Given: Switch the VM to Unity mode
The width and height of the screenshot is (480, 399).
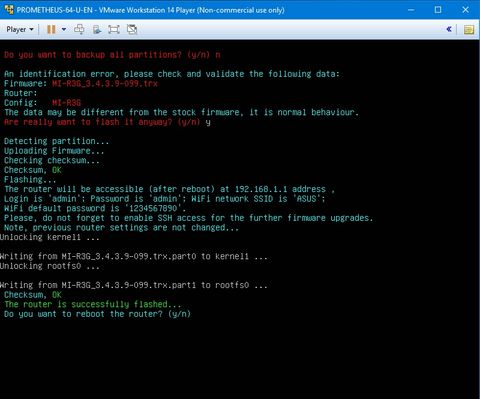Looking at the screenshot, I should pos(132,29).
